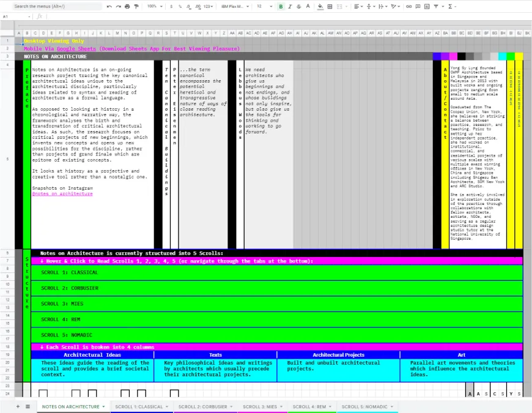Open the text color picker

(x=308, y=7)
